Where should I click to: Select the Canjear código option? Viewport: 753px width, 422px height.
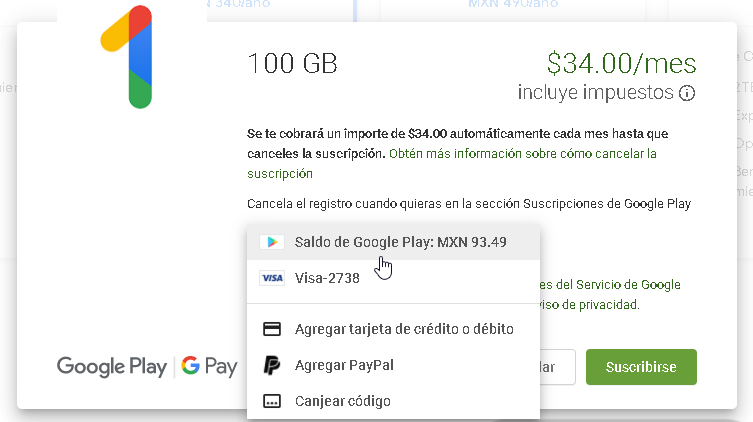pyautogui.click(x=342, y=401)
